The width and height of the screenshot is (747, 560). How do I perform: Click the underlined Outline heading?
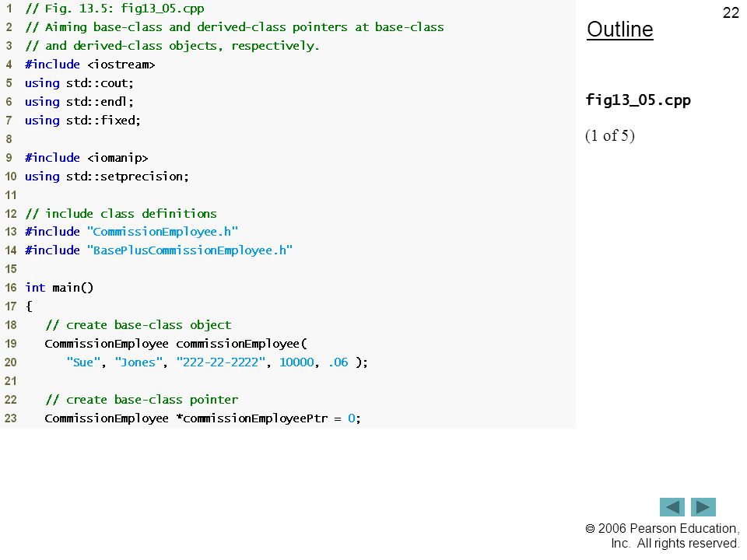(x=620, y=30)
